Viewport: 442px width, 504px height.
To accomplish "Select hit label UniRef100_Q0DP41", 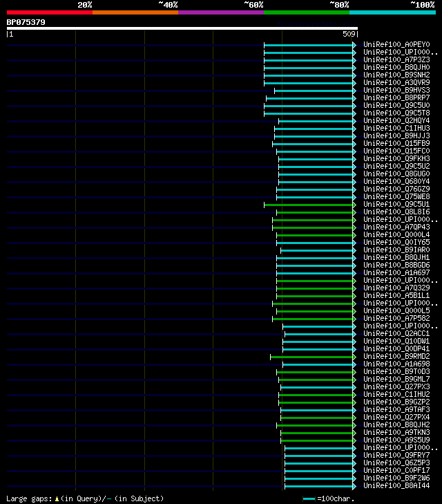I will pos(396,348).
